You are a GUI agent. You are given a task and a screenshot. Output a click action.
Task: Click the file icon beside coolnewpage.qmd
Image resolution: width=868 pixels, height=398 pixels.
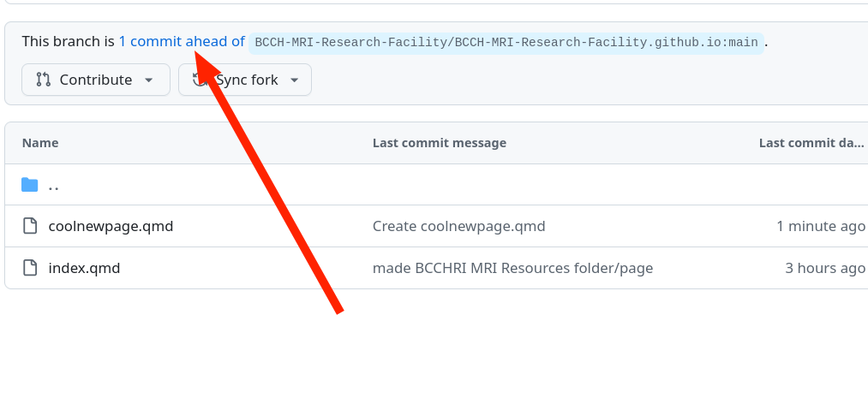[30, 227]
